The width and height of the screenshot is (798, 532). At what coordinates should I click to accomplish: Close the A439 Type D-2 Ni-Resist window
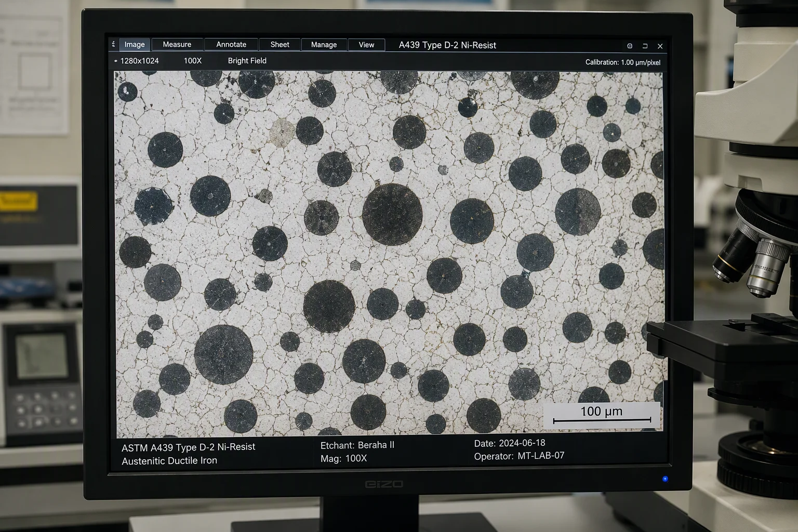coord(660,46)
